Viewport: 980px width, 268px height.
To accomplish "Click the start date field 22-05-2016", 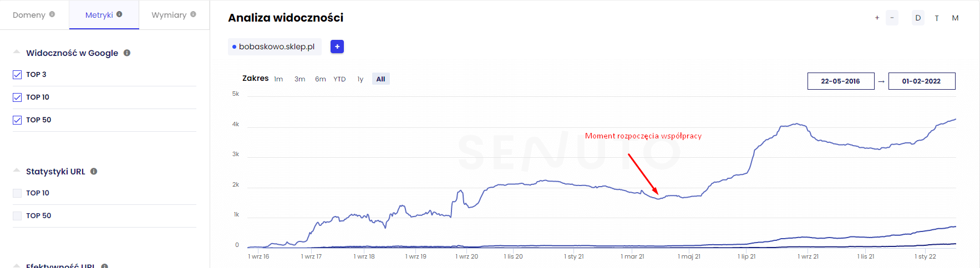I will (x=840, y=81).
